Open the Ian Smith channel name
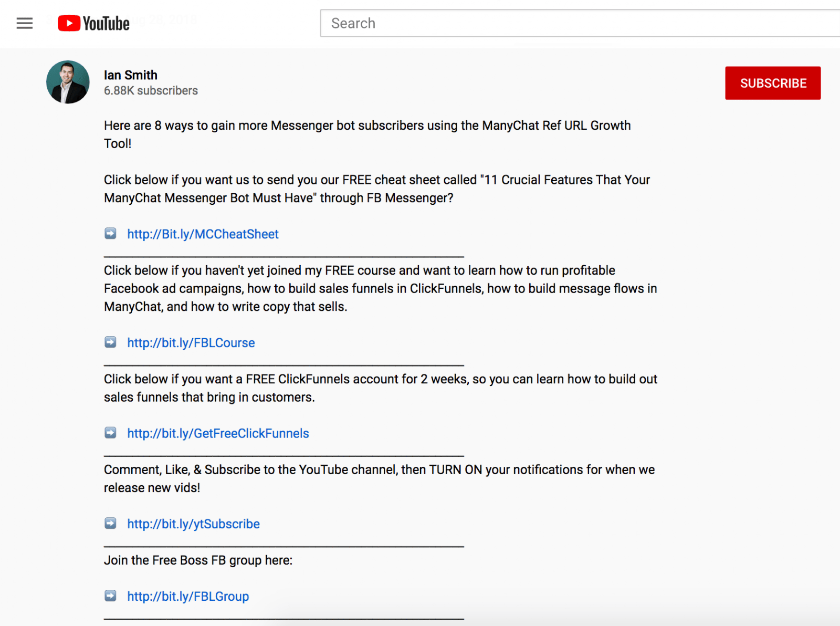This screenshot has height=626, width=840. pyautogui.click(x=131, y=75)
